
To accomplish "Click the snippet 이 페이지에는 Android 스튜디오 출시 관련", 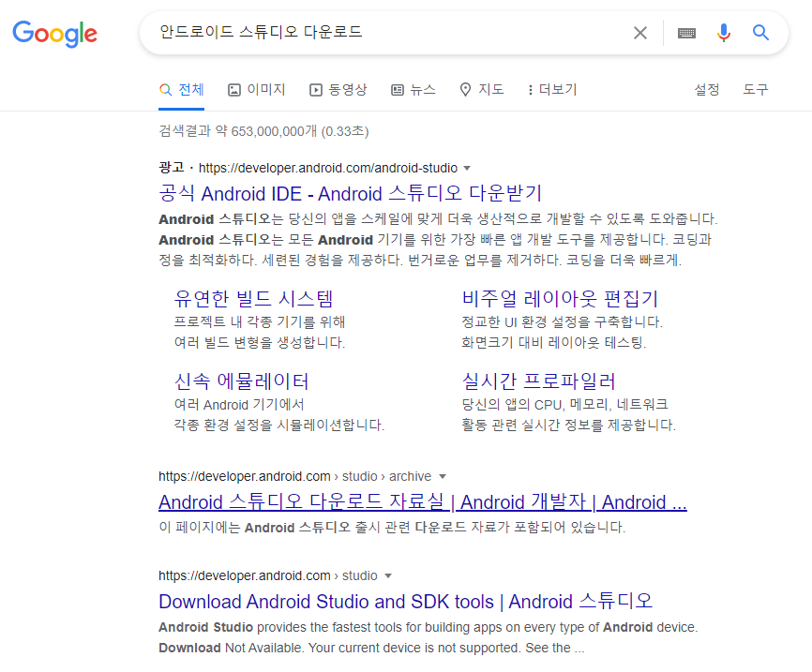I will pyautogui.click(x=392, y=528).
